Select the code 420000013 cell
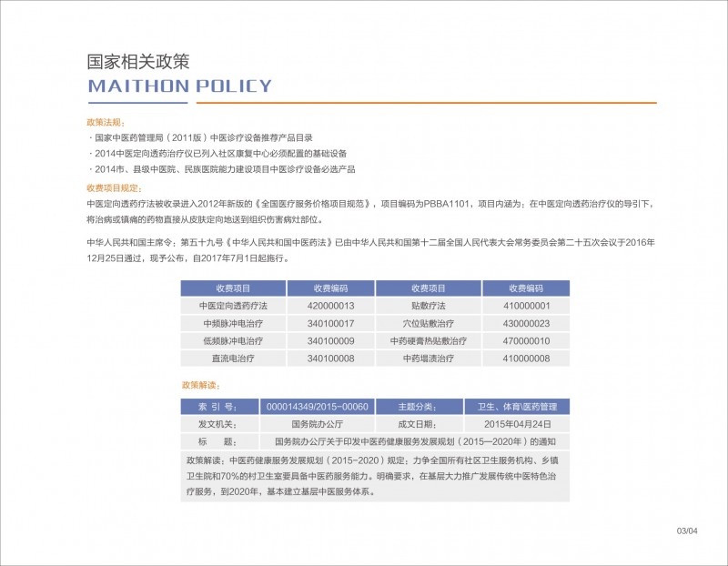The width and height of the screenshot is (728, 566). click(330, 306)
